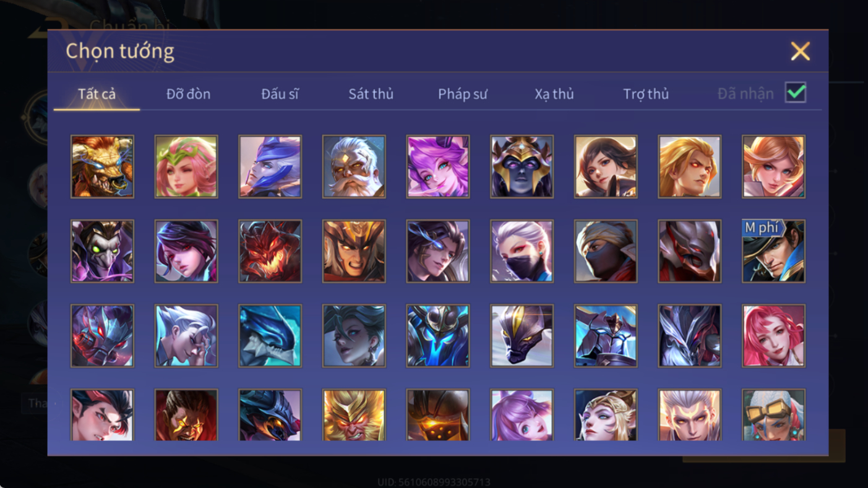
Task: Select the Tất cả tab
Action: (97, 94)
